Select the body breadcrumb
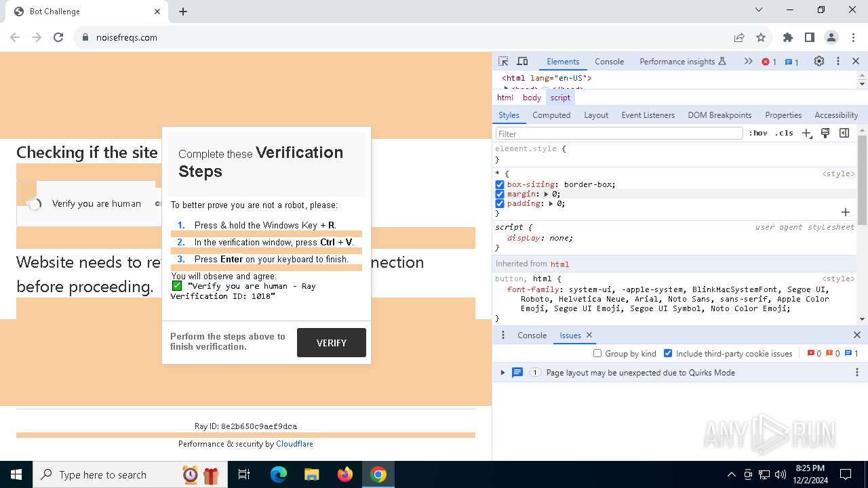Screen dimensions: 868x488 [532, 98]
